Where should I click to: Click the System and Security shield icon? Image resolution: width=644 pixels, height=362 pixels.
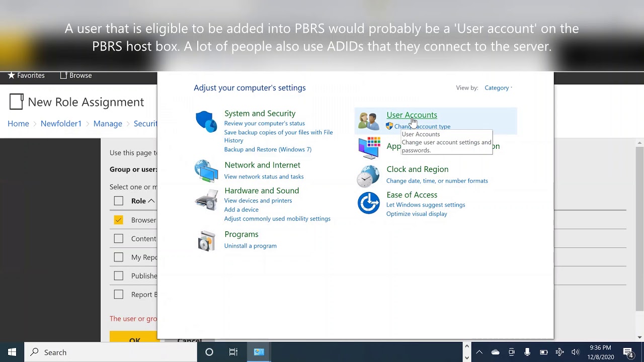pos(206,122)
